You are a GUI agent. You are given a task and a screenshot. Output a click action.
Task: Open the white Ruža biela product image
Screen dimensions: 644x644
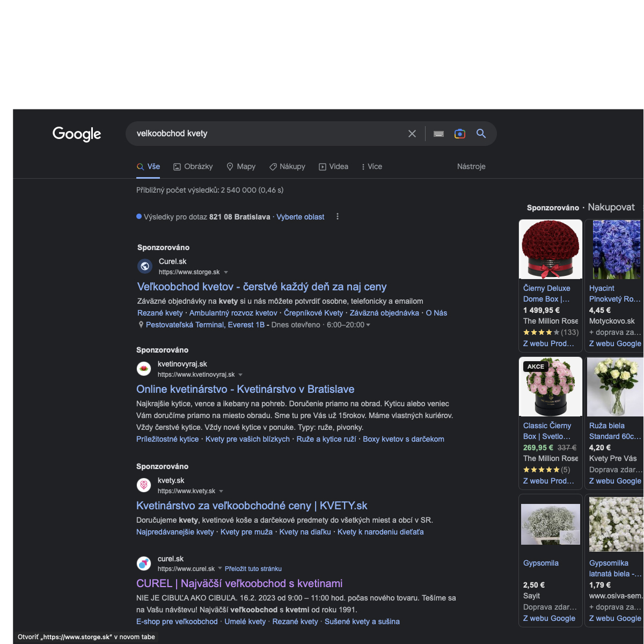pos(616,386)
